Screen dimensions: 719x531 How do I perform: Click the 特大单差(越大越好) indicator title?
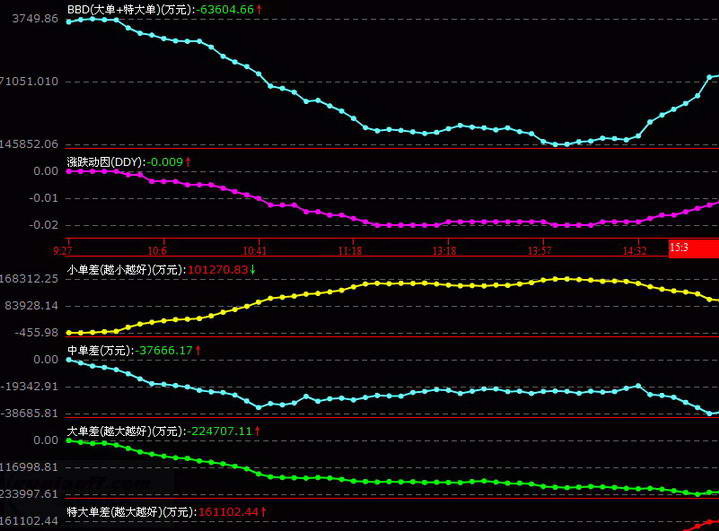tap(131, 512)
